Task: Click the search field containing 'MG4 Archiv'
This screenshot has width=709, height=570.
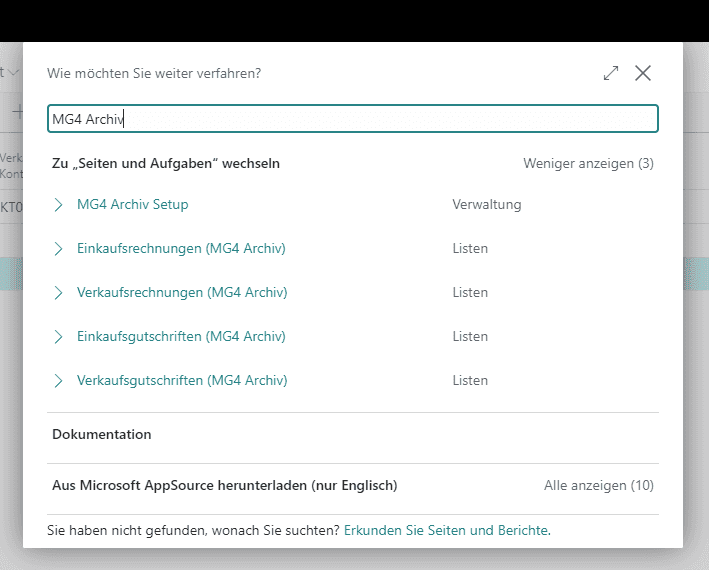Action: [352, 119]
